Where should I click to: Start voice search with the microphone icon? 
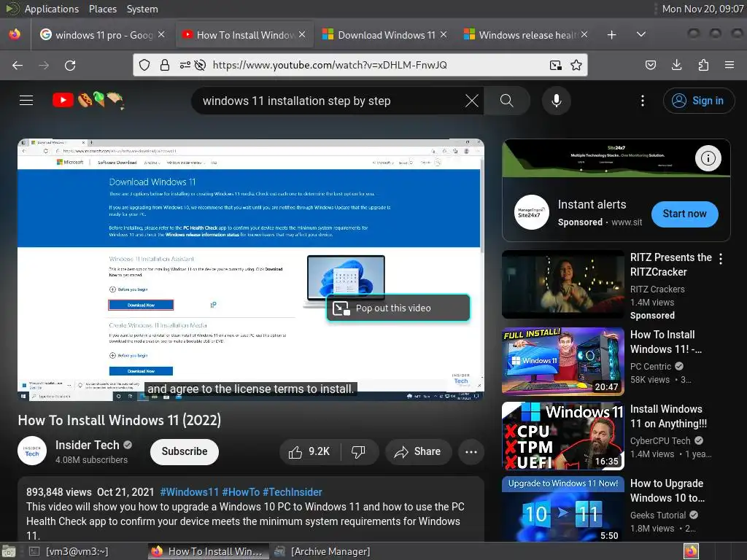click(556, 101)
